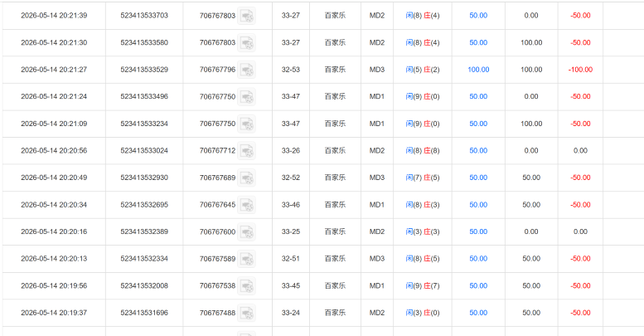Select timestamp 2026-05-14 20:21:27
This screenshot has height=336, width=644.
click(x=54, y=70)
